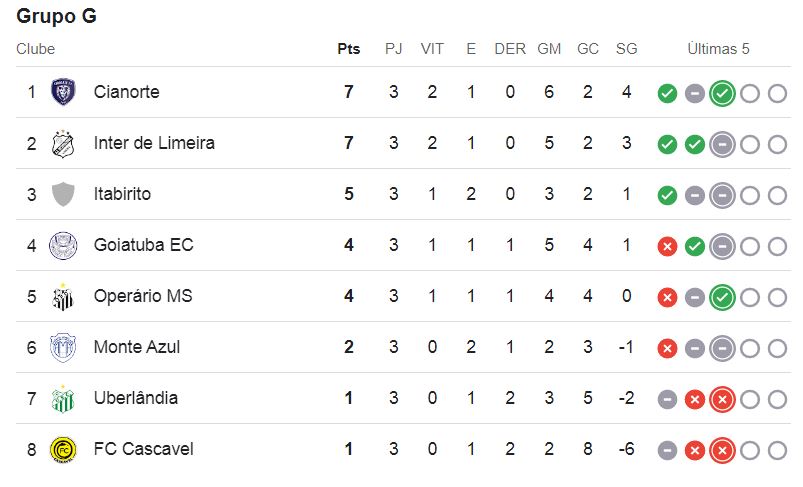The width and height of the screenshot is (803, 487).
Task: Click Cianorte's highlighted latest win indicator
Action: pyautogui.click(x=723, y=94)
